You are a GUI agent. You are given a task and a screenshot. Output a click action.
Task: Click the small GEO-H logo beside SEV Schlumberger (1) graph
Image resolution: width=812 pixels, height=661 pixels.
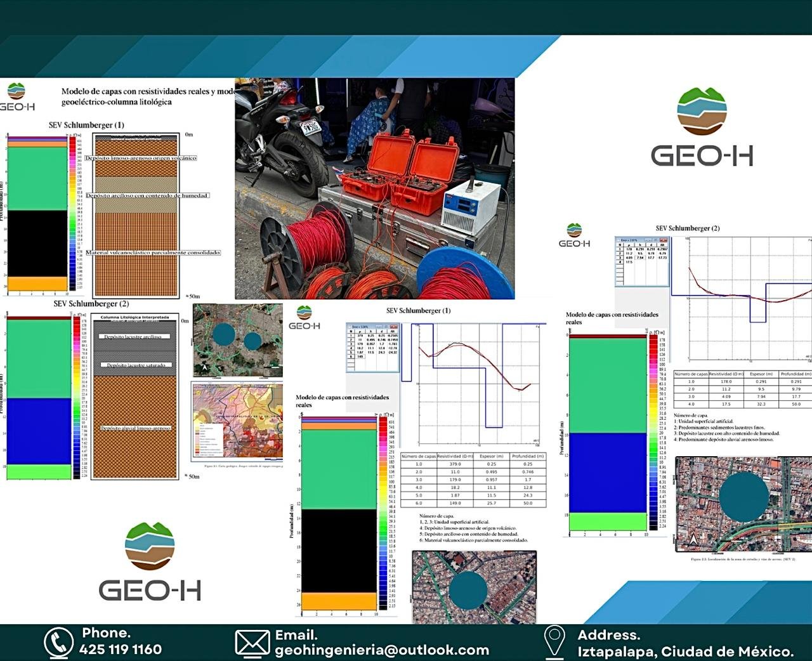point(304,318)
